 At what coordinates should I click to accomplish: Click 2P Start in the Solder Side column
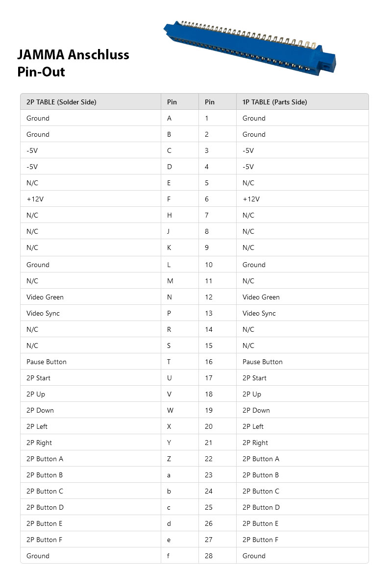click(x=39, y=378)
